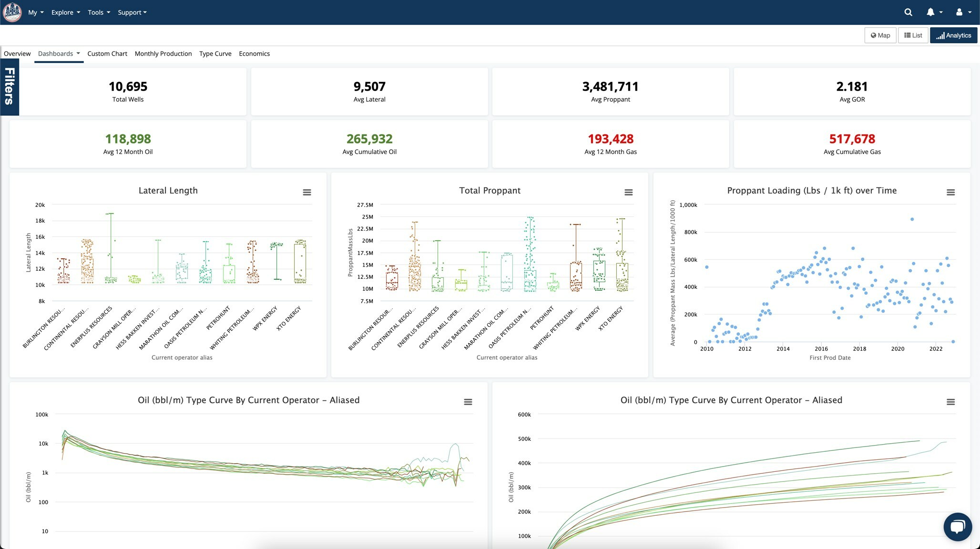Open the chat support bubble

pos(957,527)
